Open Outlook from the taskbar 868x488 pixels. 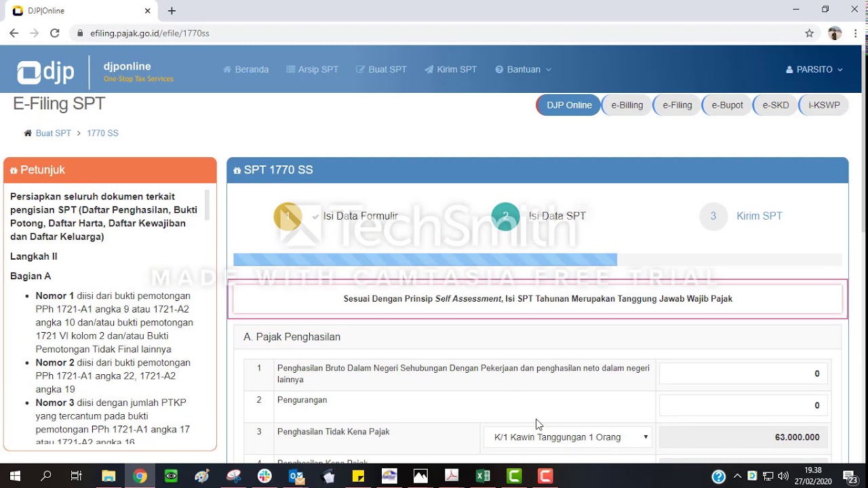point(296,476)
